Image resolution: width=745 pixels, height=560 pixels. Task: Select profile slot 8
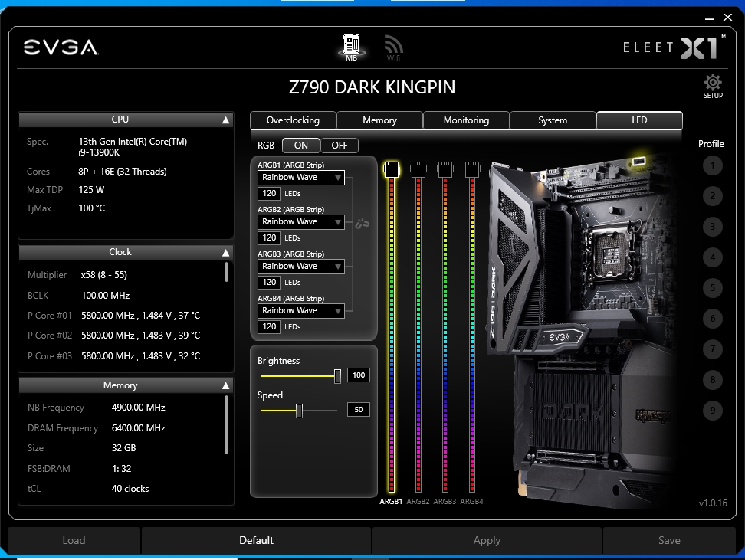point(712,379)
